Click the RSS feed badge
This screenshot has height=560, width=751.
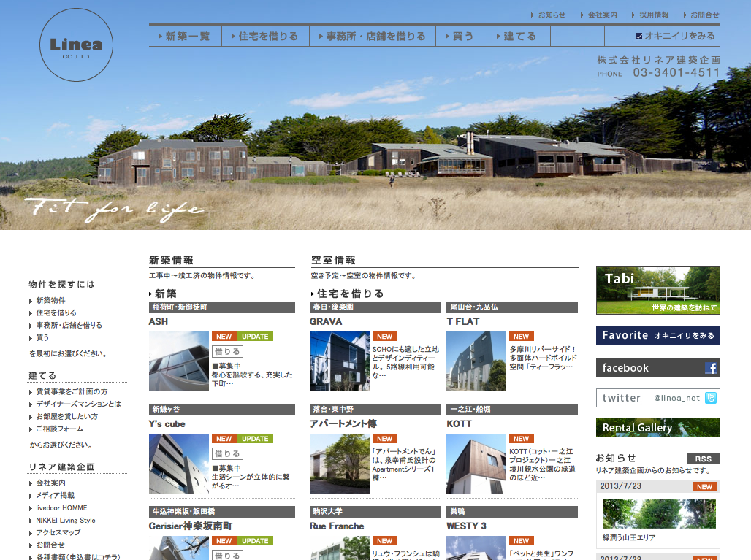pos(703,459)
